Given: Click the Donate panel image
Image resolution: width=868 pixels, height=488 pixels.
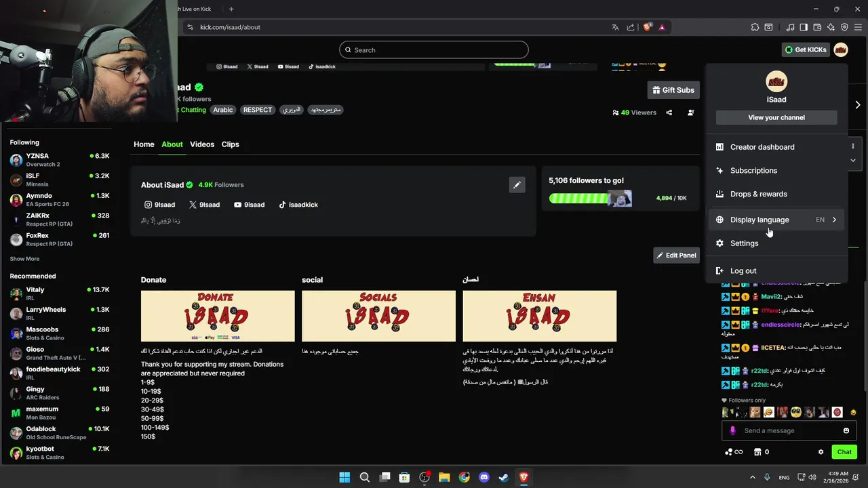Looking at the screenshot, I should [218, 316].
